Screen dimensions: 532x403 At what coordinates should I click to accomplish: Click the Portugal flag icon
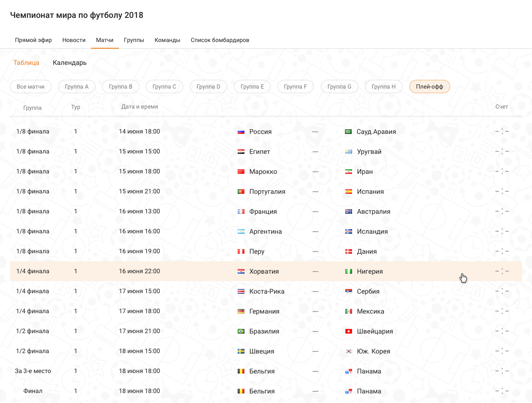tap(241, 192)
